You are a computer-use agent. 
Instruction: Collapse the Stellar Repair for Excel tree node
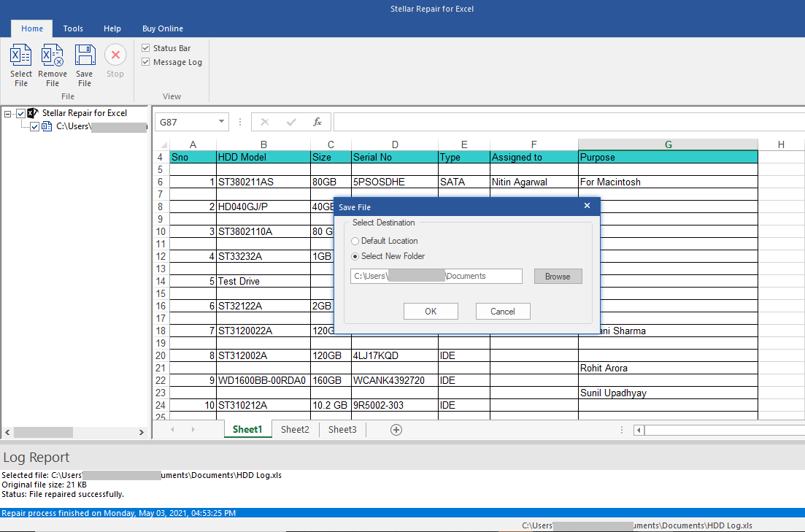click(8, 114)
